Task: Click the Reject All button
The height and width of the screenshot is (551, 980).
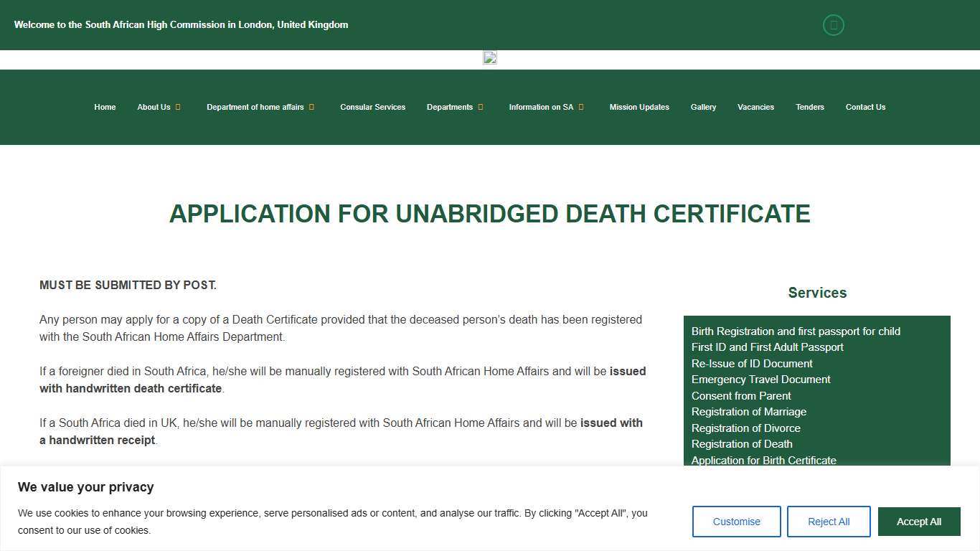Action: pos(829,522)
